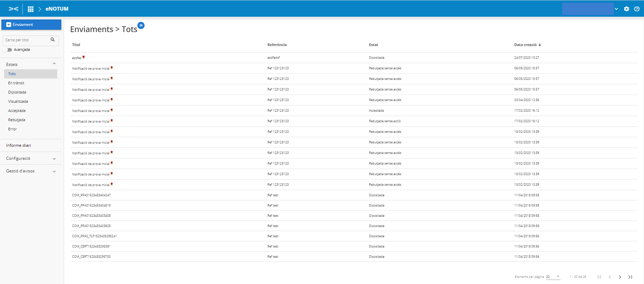This screenshot has width=644, height=284.
Task: Select the Rebutjada status filter
Action: 17,120
